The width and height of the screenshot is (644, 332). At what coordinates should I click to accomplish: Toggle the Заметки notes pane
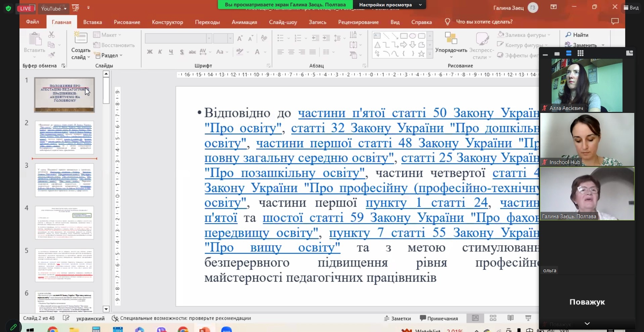[x=398, y=318]
